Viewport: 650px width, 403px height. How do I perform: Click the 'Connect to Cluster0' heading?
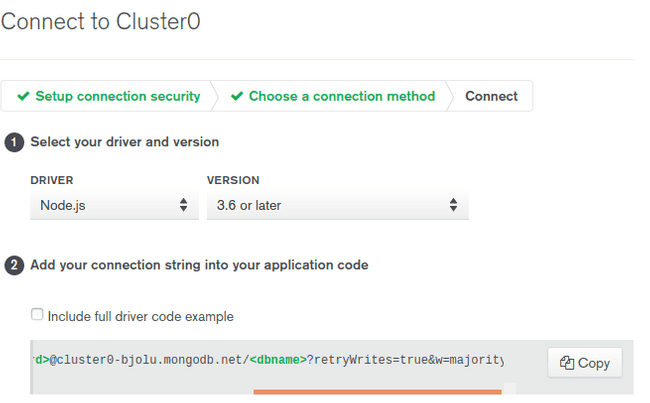click(x=100, y=21)
